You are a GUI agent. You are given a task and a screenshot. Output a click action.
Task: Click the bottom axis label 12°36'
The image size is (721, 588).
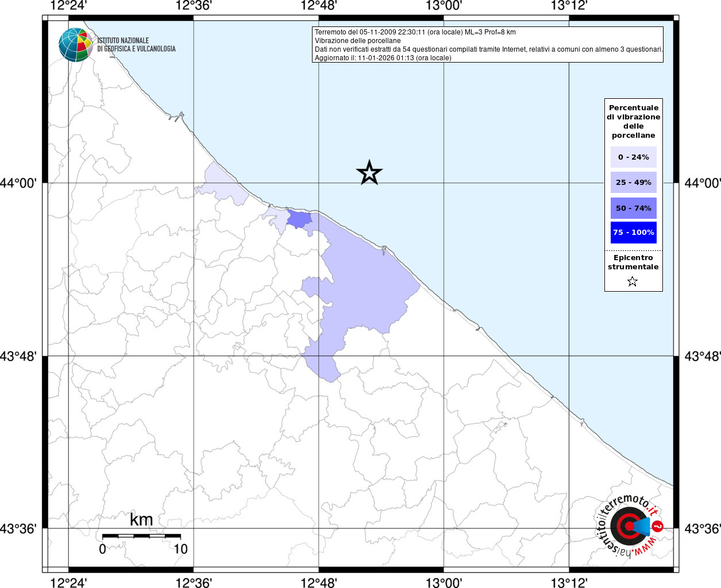point(194,582)
